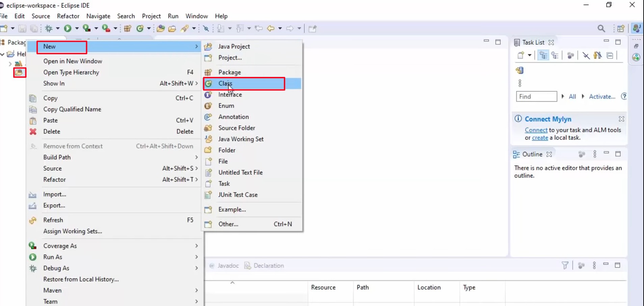Click the Open Perspective icon
Screen dimensions: 644x306
621,29
